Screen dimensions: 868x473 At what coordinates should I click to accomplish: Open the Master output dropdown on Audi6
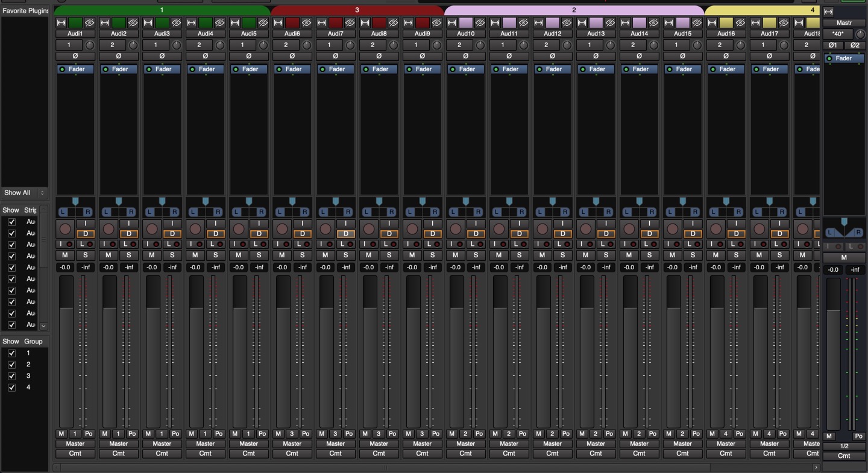292,443
